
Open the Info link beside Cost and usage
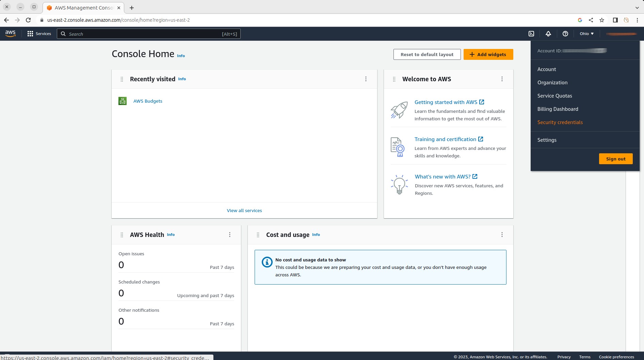coord(316,235)
